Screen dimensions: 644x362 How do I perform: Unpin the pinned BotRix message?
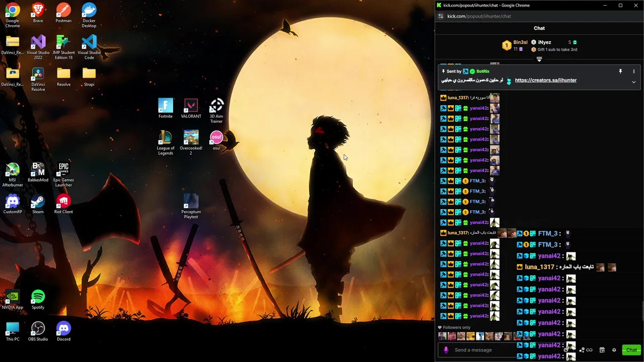[x=620, y=71]
